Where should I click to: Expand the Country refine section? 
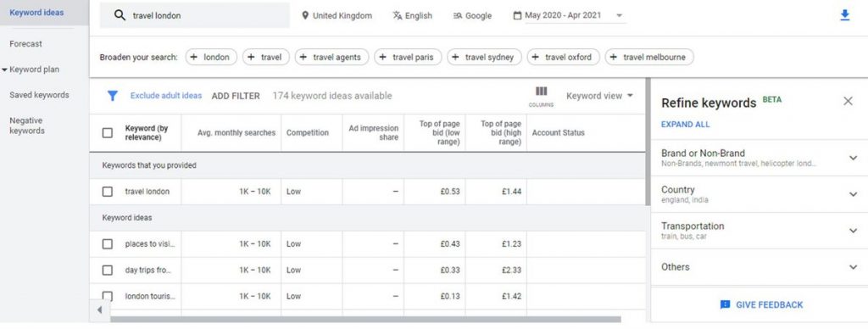(853, 194)
